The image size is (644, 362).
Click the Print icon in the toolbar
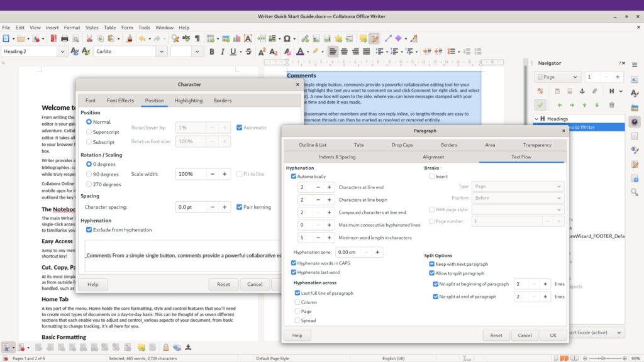64,39
